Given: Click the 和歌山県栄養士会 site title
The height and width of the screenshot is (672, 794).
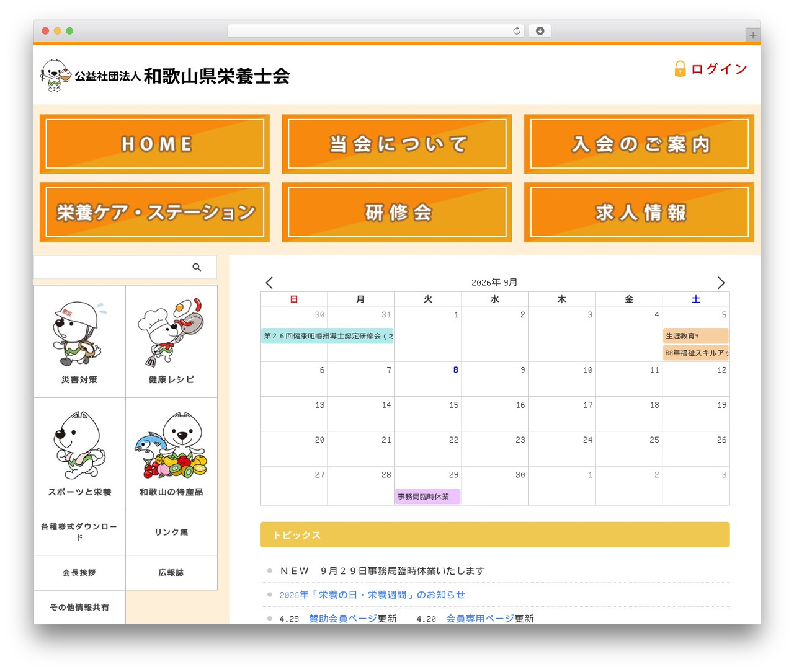Looking at the screenshot, I should (217, 76).
